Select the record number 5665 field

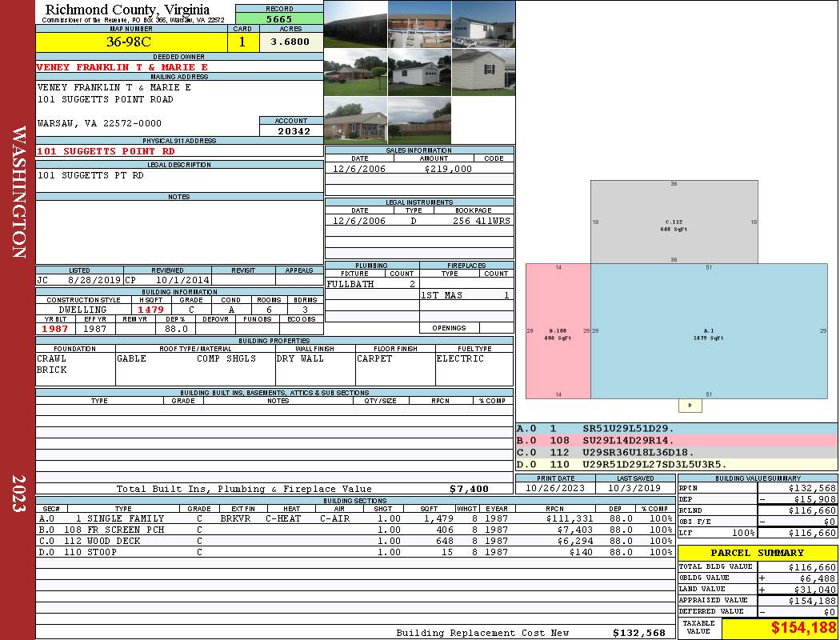tap(279, 18)
